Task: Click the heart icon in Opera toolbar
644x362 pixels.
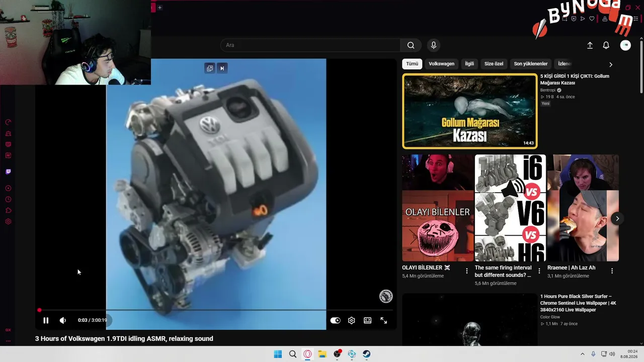Action: point(592,19)
